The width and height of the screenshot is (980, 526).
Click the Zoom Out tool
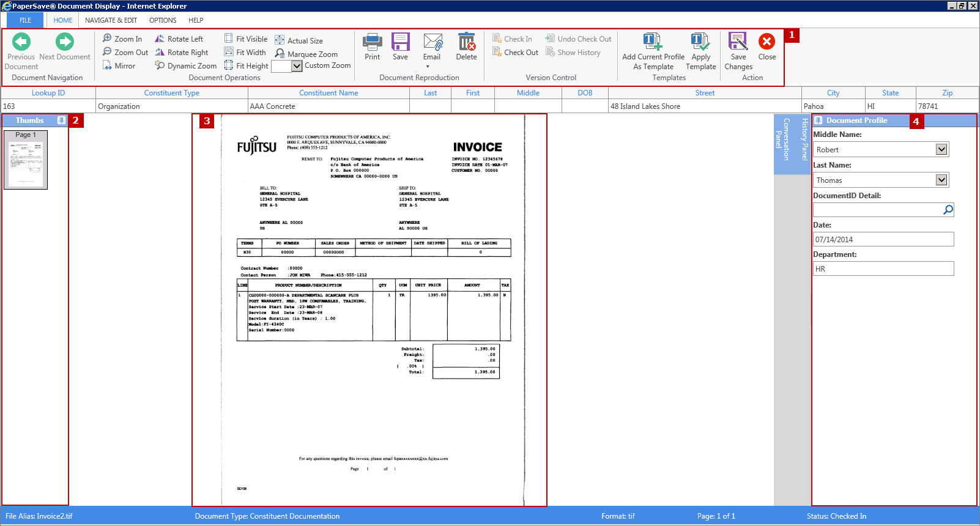pyautogui.click(x=125, y=52)
